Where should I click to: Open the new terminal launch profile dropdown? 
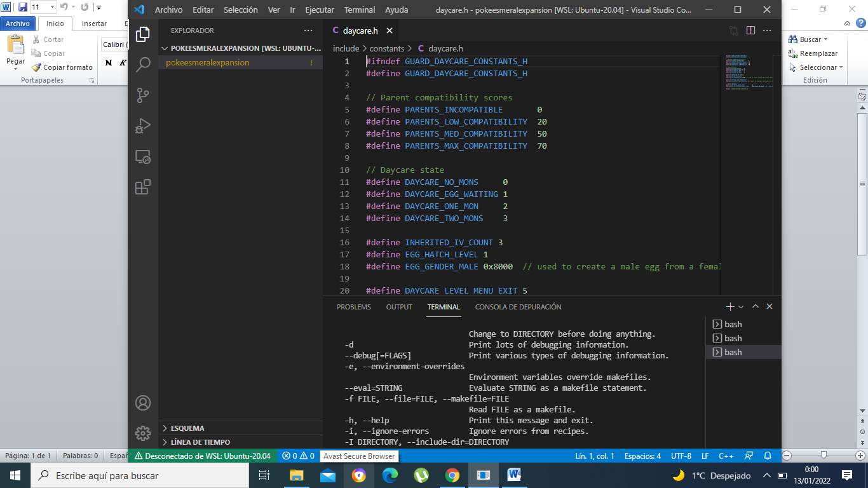pos(741,307)
